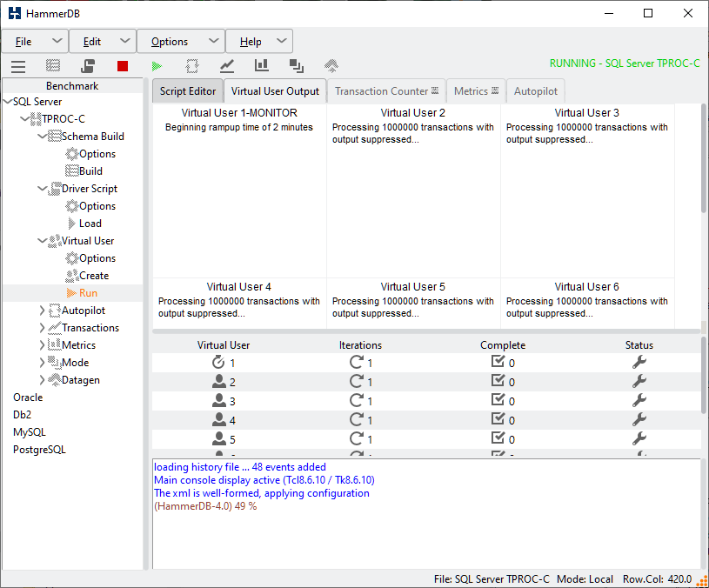Image resolution: width=709 pixels, height=588 pixels.
Task: Click the "Mode: Local" status bar entry
Action: click(585, 579)
